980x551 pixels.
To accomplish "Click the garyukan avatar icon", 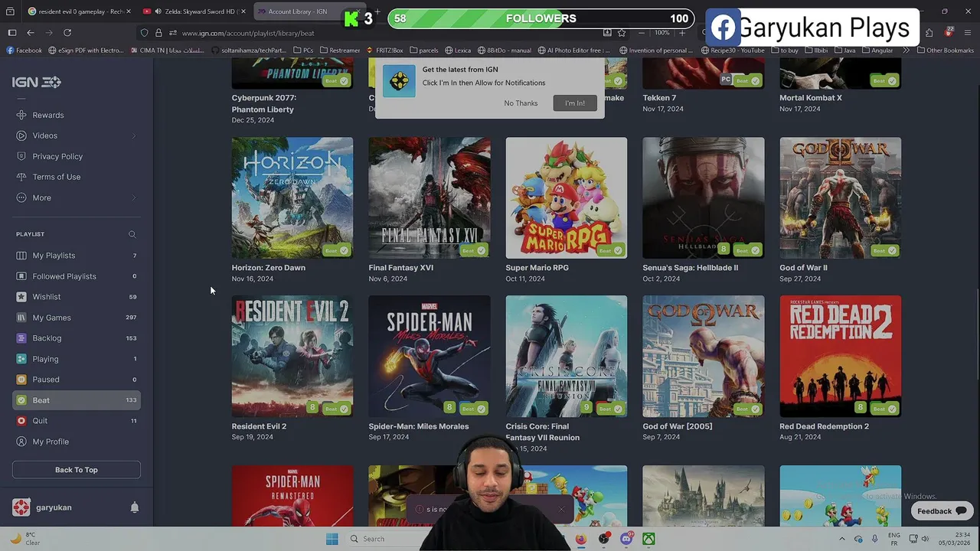I will point(21,507).
